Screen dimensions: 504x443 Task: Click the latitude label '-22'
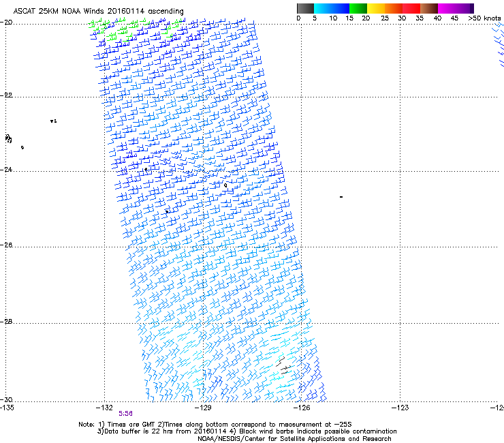6,95
